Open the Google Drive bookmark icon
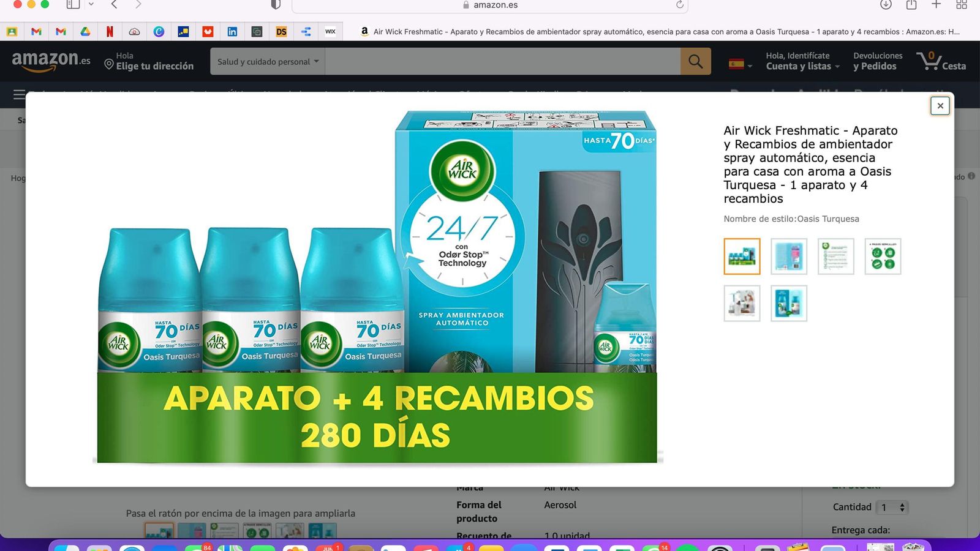The image size is (980, 551). coord(85,31)
